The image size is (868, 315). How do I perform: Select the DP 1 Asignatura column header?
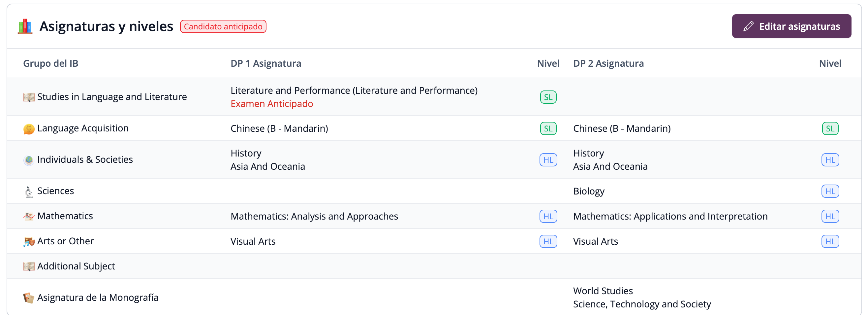point(265,63)
